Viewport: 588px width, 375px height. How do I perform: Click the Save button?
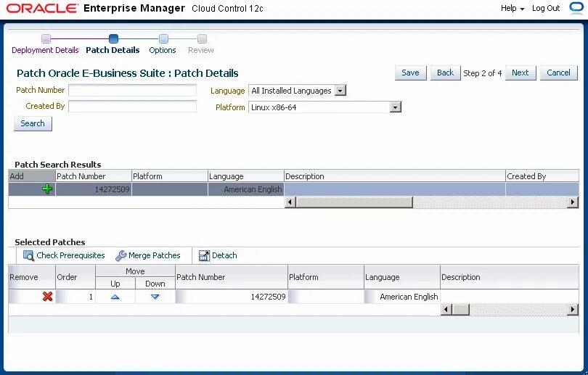click(410, 73)
